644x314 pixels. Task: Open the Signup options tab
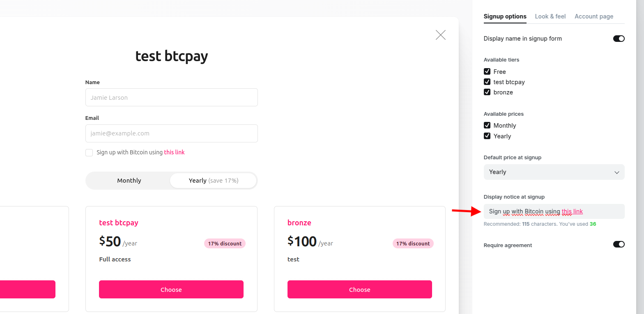(505, 16)
